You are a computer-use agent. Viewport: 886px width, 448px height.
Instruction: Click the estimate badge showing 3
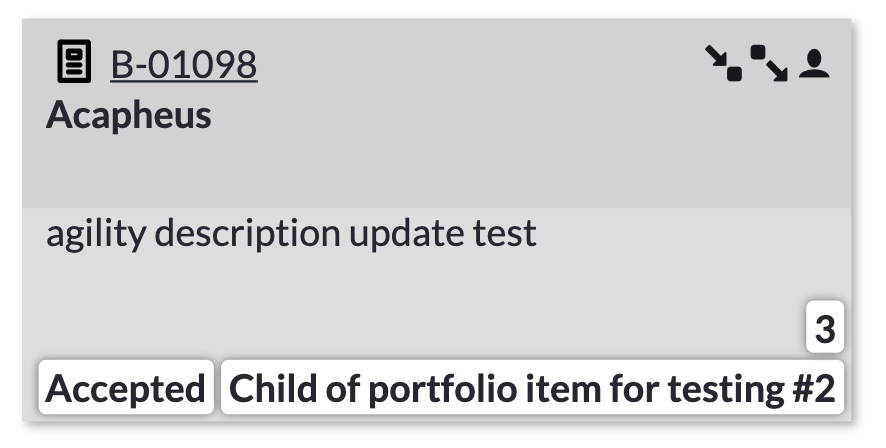(825, 327)
